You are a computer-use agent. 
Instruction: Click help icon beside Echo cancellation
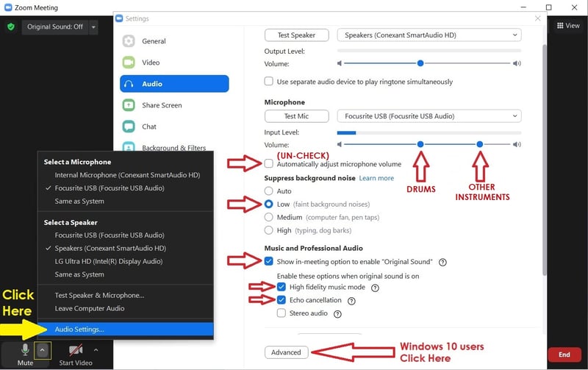[x=351, y=301]
